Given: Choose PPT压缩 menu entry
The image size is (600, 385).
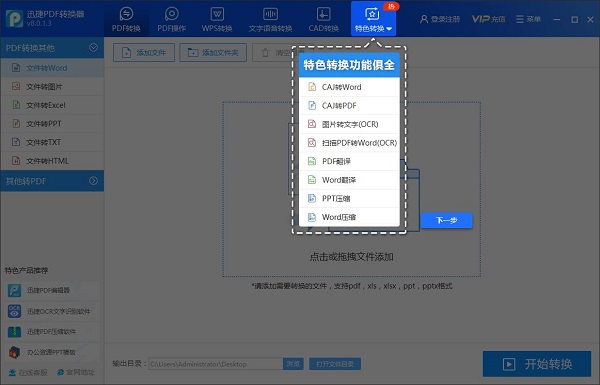Looking at the screenshot, I should (349, 198).
